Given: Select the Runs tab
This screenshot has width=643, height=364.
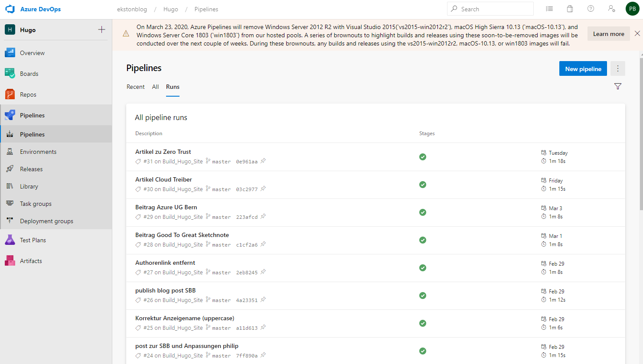Looking at the screenshot, I should [173, 87].
